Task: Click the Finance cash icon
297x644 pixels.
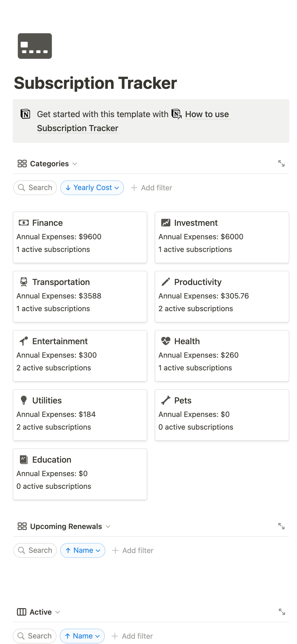Action: coord(24,223)
